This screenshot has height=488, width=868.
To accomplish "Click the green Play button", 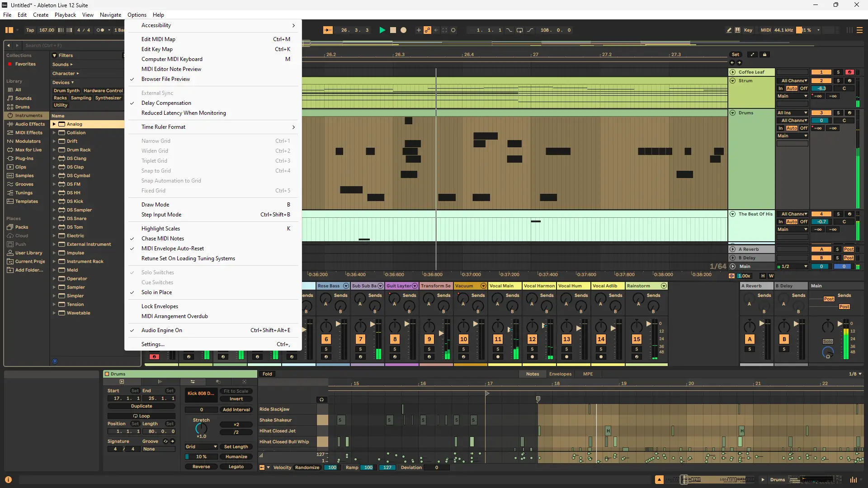I will click(382, 30).
